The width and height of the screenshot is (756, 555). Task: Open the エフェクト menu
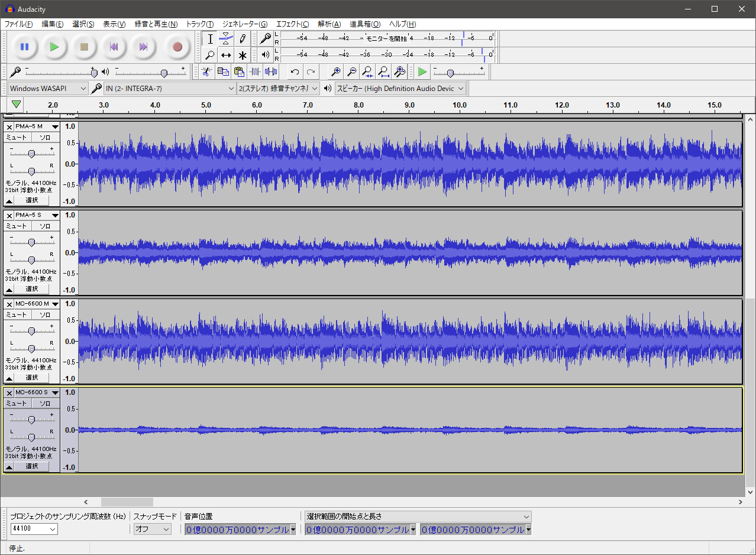(x=292, y=24)
